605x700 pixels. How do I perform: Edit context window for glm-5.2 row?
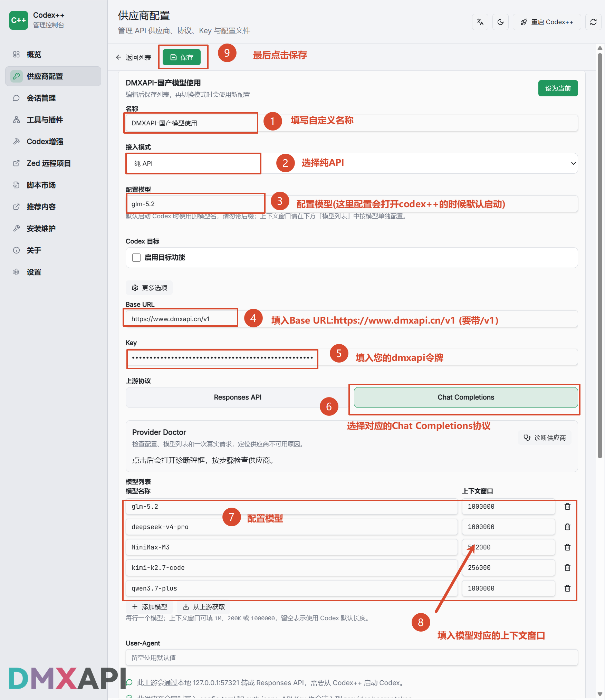508,507
